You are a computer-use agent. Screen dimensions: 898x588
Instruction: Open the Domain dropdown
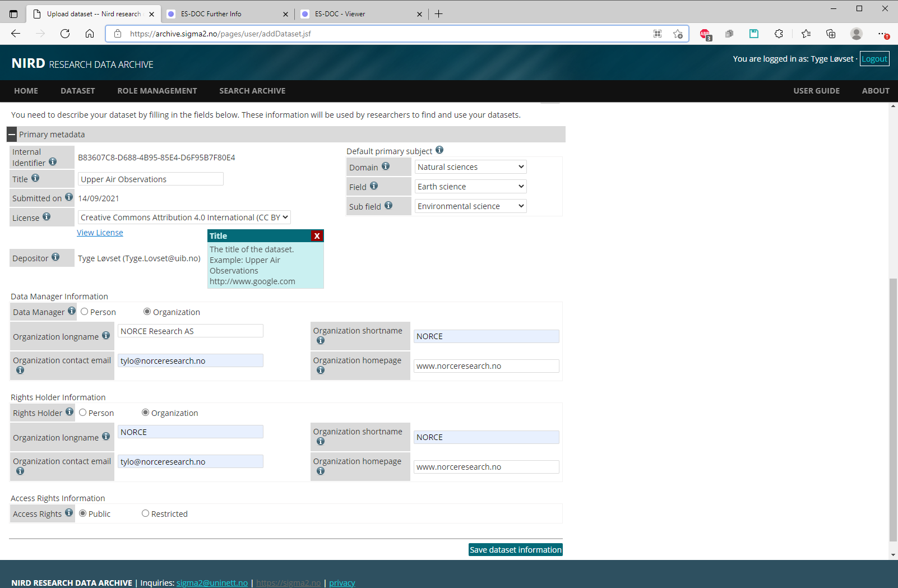[470, 167]
